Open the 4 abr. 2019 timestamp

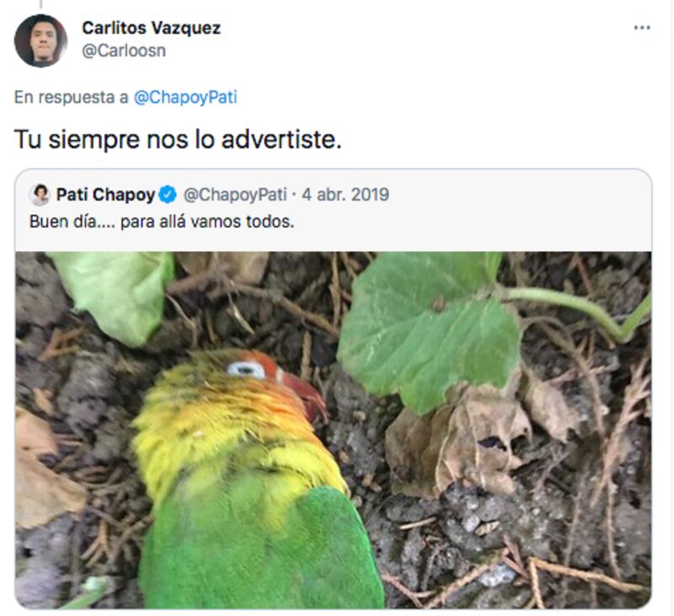(x=345, y=195)
